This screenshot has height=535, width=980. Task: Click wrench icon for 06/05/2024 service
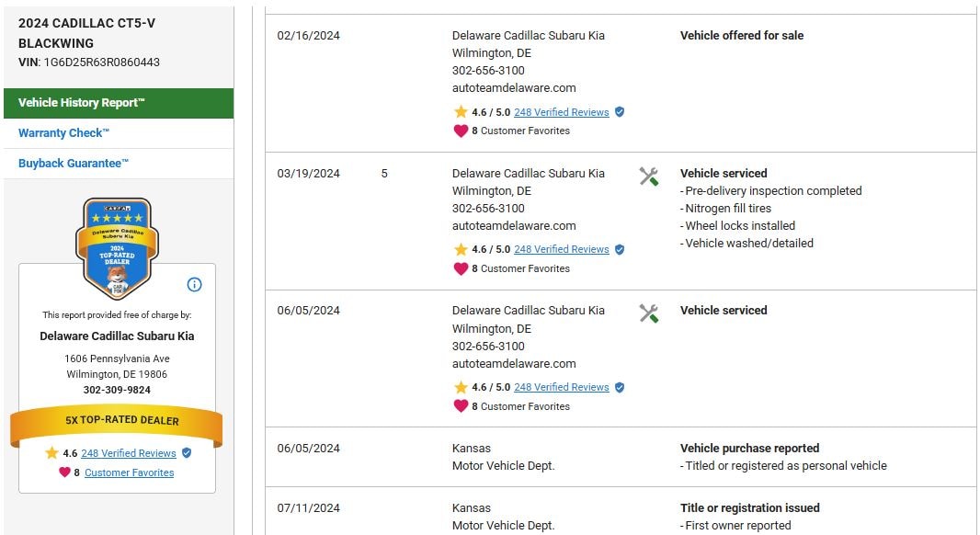click(648, 314)
